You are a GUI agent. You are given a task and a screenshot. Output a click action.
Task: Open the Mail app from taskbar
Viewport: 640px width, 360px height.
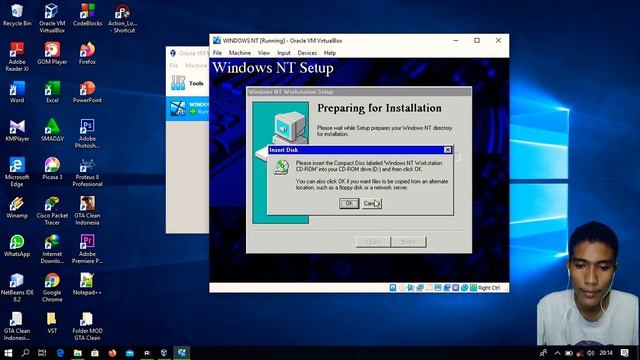[x=129, y=353]
